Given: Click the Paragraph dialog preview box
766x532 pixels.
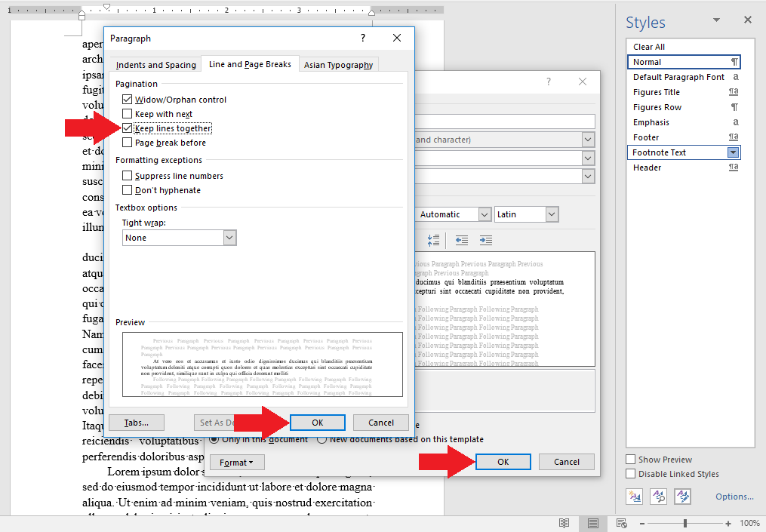Looking at the screenshot, I should coord(263,364).
